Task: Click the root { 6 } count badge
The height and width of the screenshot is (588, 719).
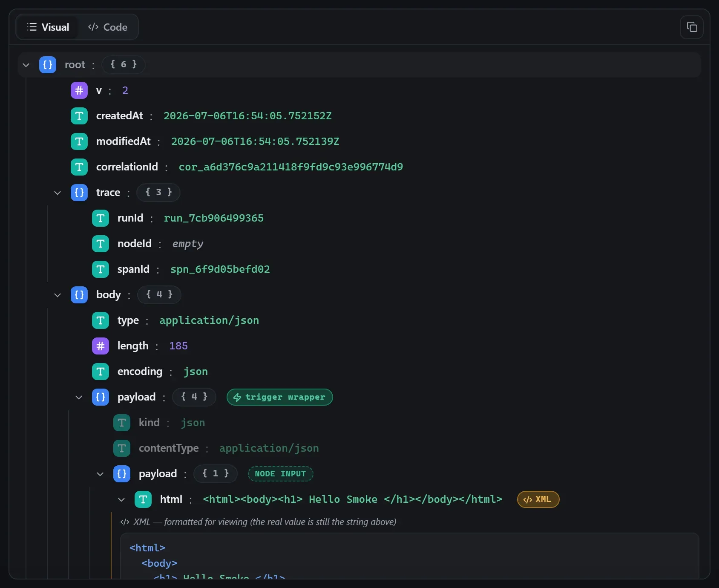Action: [124, 65]
